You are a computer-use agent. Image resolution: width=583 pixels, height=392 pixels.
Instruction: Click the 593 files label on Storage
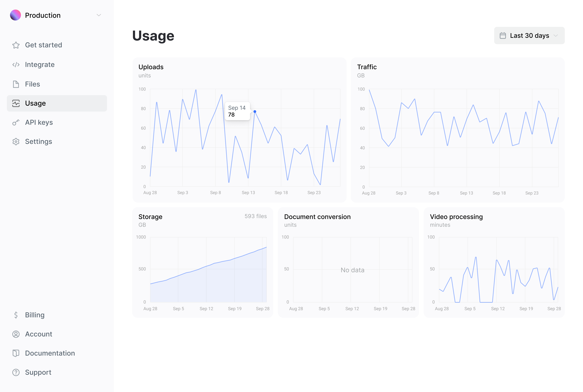coord(256,216)
